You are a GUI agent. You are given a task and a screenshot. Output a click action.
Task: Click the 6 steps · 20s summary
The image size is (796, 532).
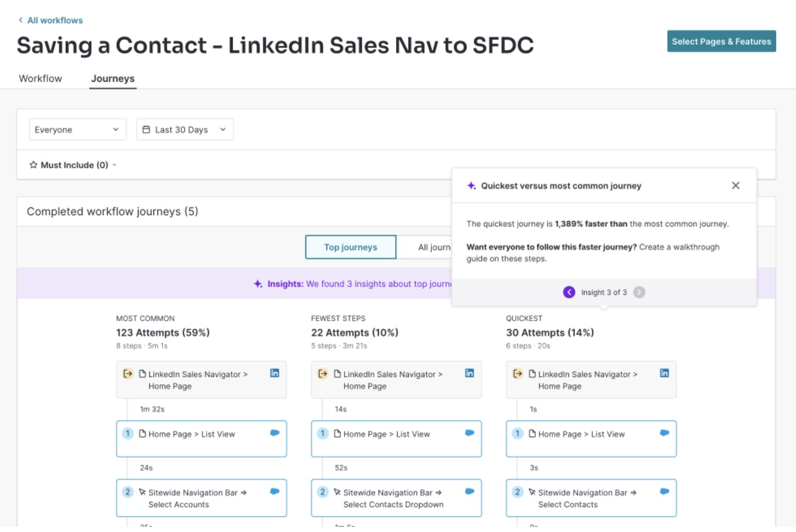528,346
